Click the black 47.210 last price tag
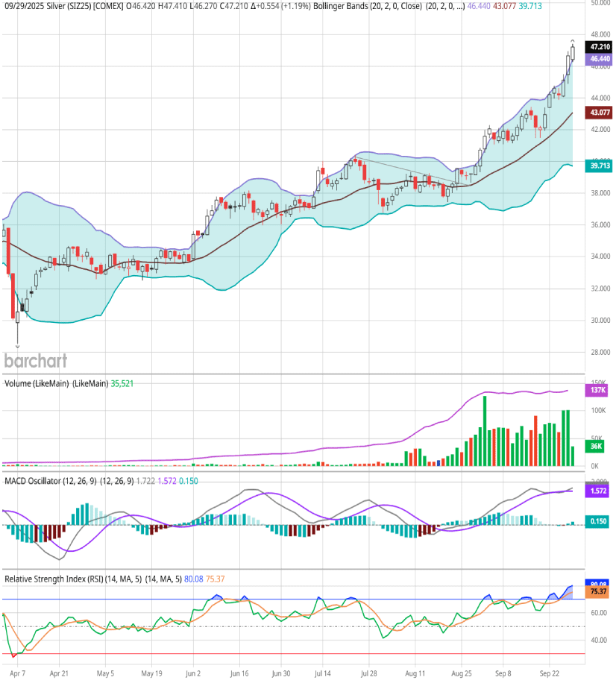Screen dimensions: 616x680 coord(600,46)
